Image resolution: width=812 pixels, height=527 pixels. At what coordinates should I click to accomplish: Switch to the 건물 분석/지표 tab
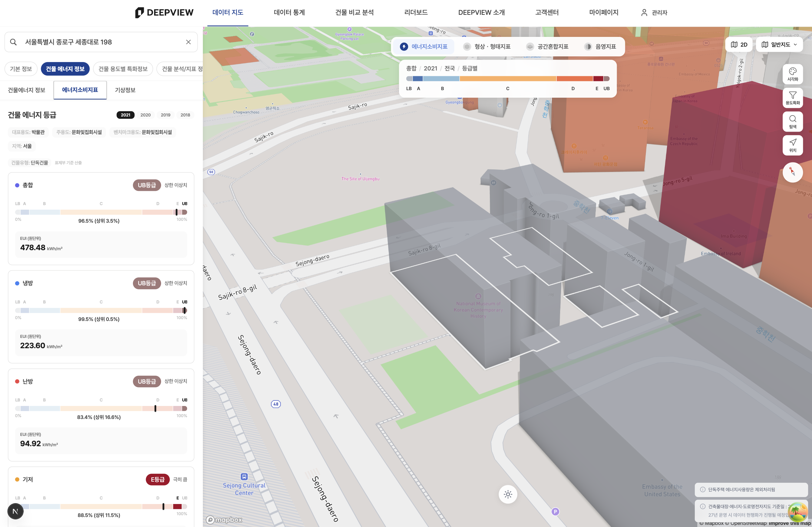[180, 69]
